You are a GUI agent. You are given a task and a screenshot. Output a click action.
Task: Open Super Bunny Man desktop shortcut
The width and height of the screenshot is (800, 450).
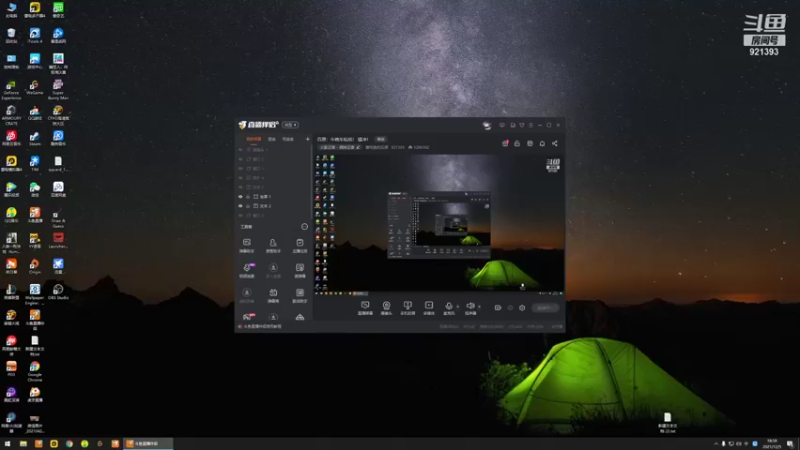point(58,88)
